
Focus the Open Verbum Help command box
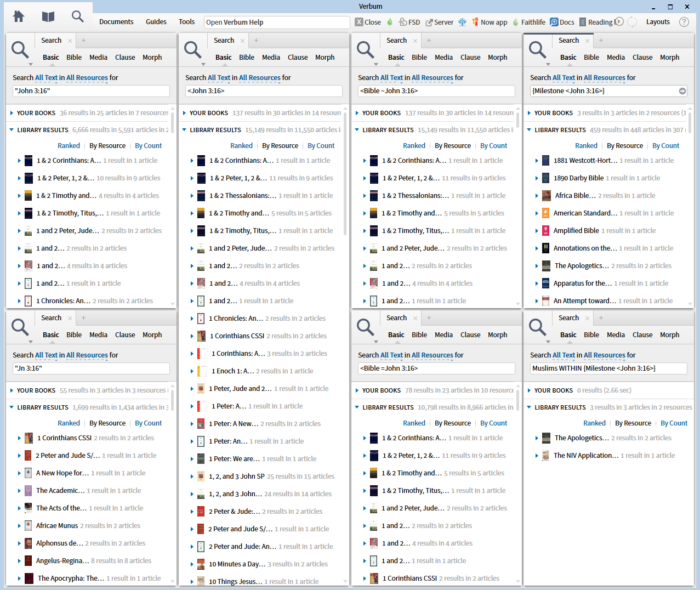pyautogui.click(x=277, y=22)
